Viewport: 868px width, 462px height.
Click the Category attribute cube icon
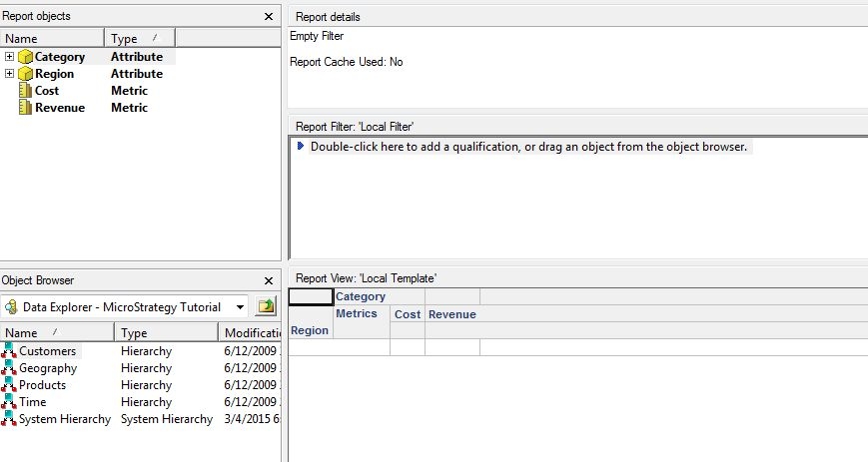[x=25, y=57]
